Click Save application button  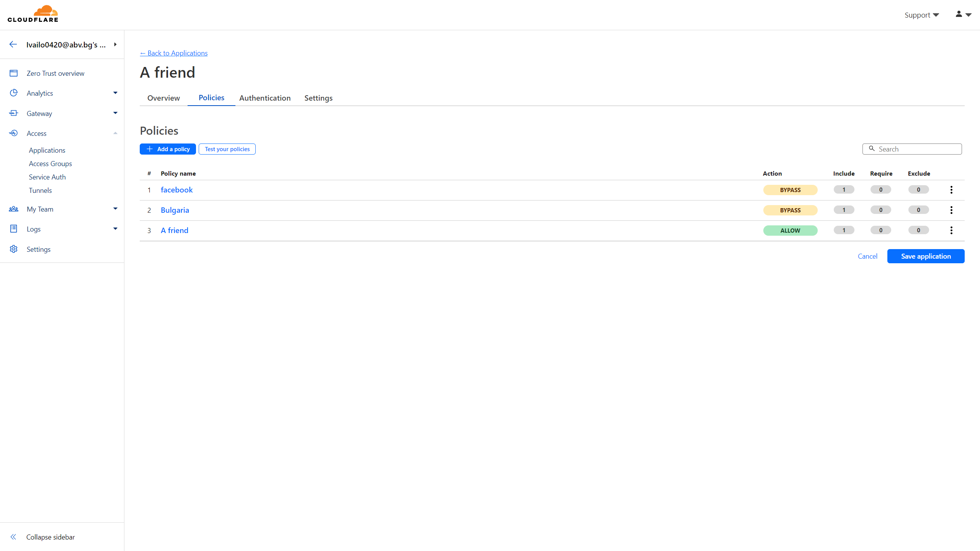926,256
